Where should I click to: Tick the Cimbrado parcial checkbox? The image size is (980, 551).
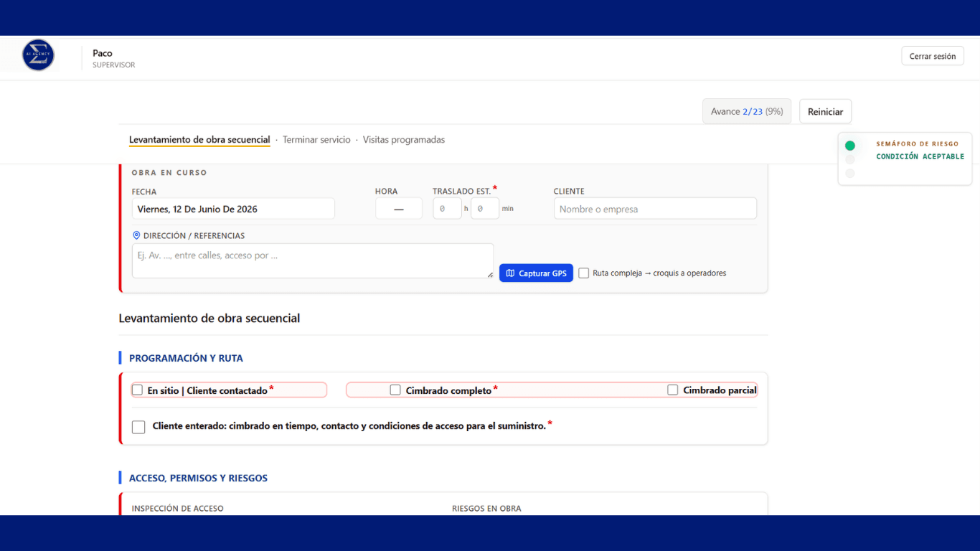pos(673,390)
